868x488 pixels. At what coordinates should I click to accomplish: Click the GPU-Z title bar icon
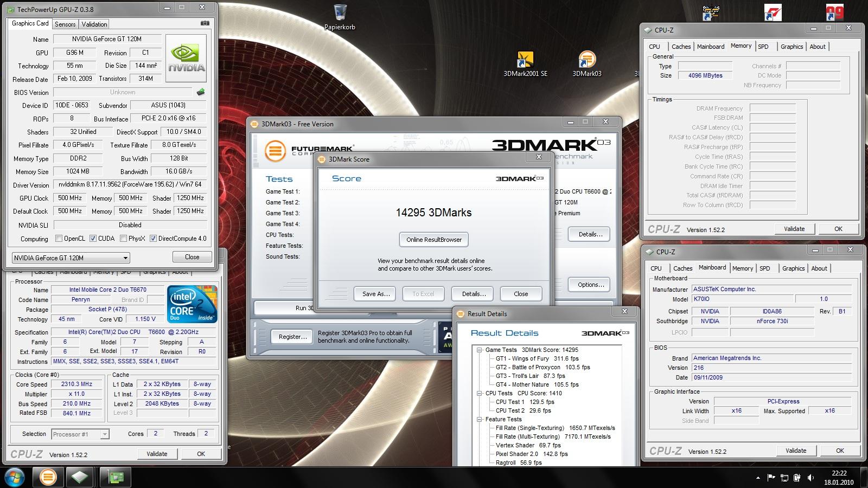coord(11,9)
